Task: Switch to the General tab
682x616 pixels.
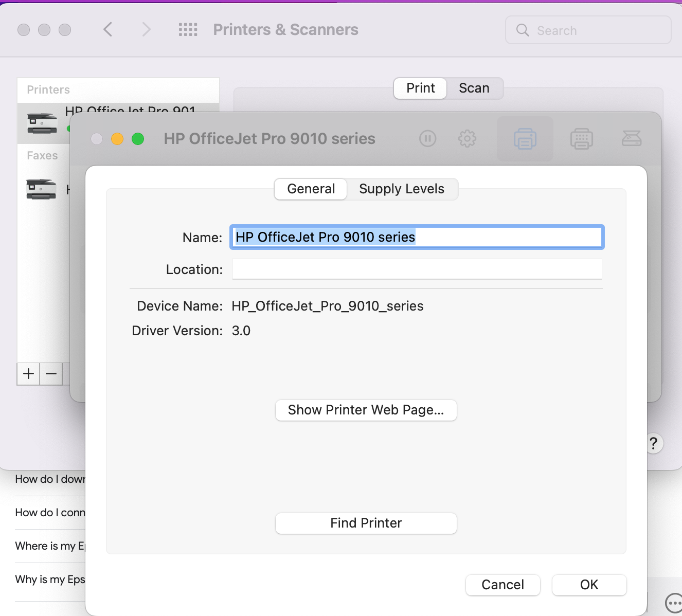Action: 311,189
